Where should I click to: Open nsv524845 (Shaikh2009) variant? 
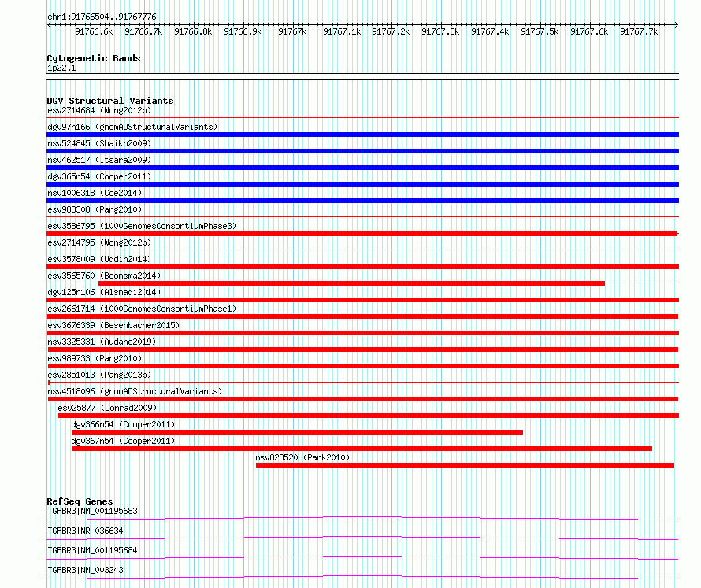pos(99,143)
